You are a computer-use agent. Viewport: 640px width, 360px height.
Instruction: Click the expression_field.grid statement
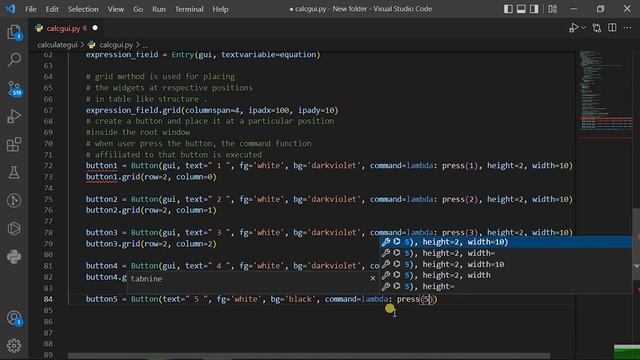coord(212,110)
